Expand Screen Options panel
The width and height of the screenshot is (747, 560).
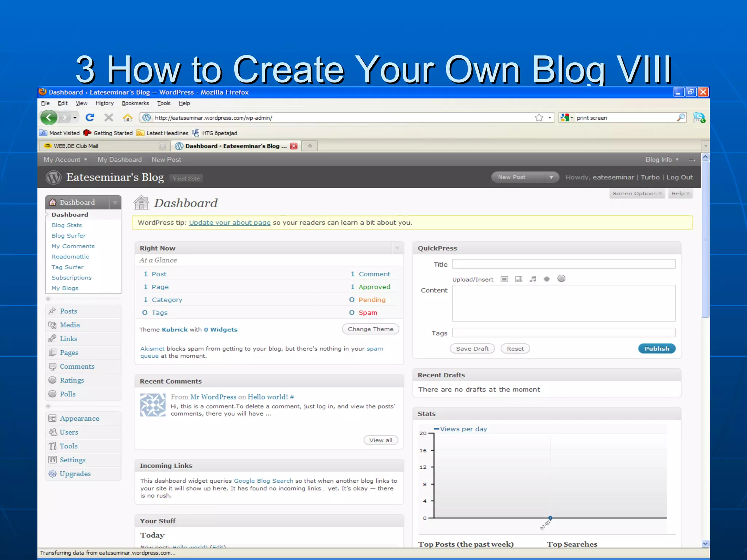pos(637,194)
